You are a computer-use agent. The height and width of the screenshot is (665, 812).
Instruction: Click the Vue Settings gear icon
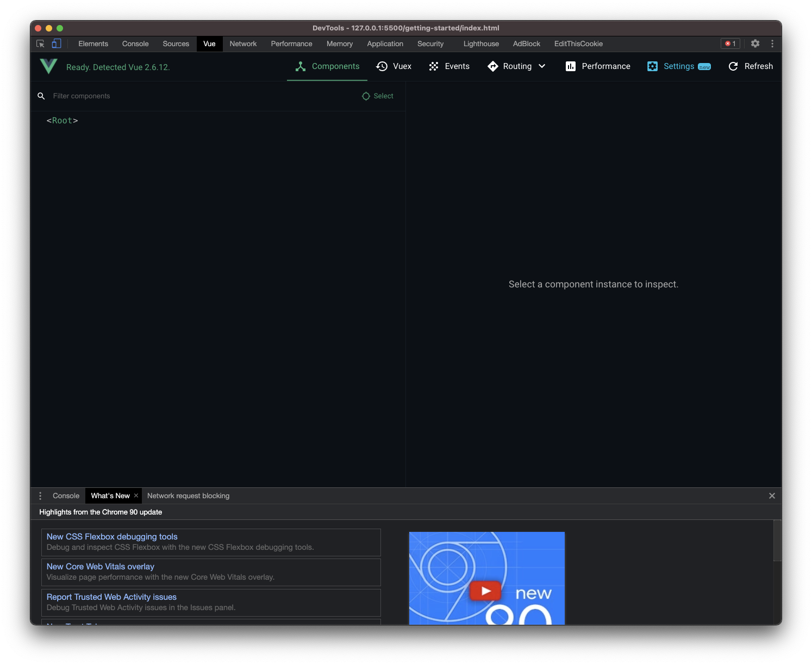click(x=652, y=66)
